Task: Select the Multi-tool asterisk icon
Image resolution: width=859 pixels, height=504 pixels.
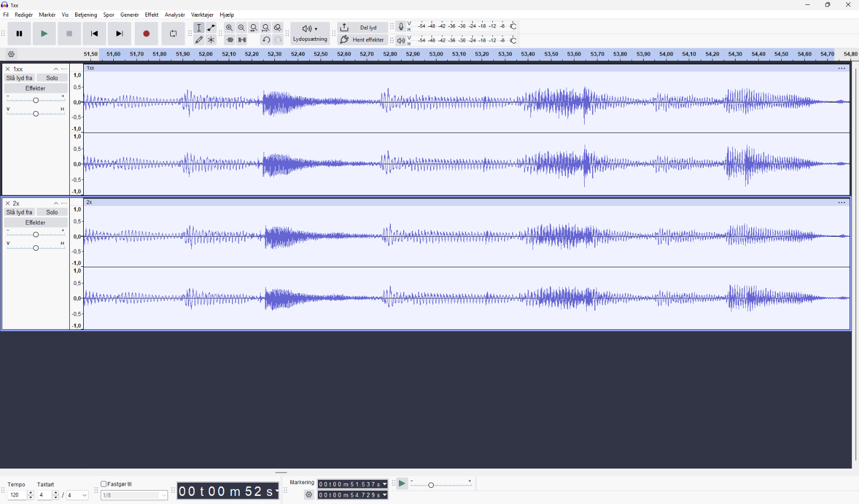Action: [211, 40]
